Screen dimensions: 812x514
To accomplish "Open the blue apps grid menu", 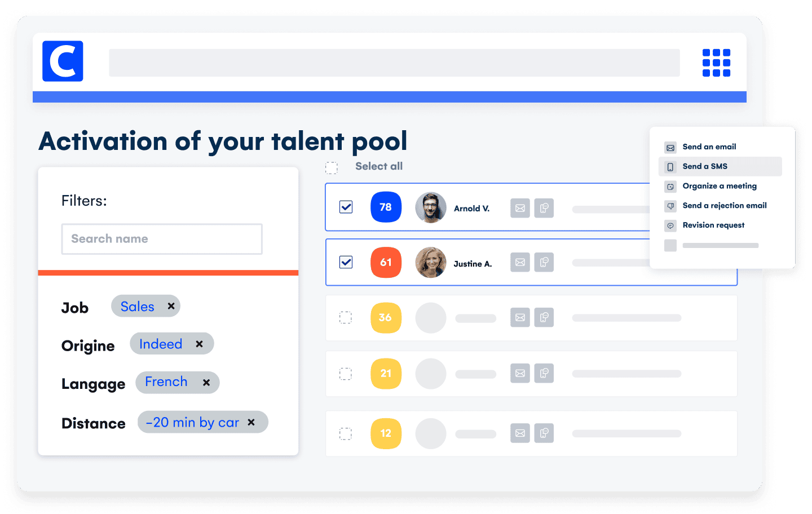I will pyautogui.click(x=716, y=63).
